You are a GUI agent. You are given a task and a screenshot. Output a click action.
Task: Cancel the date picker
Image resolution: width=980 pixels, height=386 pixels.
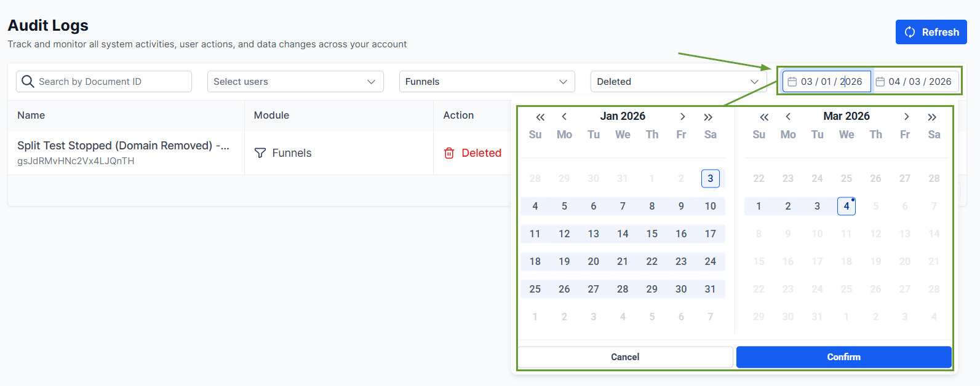625,357
